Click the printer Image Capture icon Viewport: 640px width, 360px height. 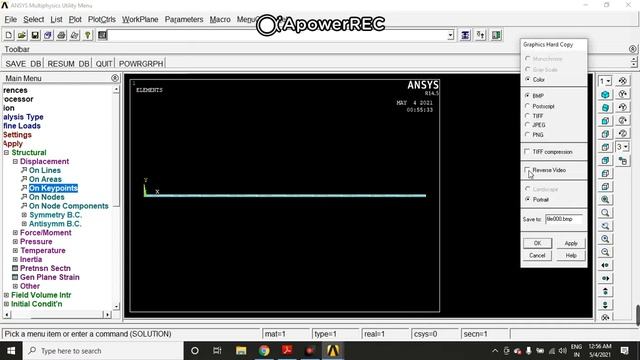point(61,35)
